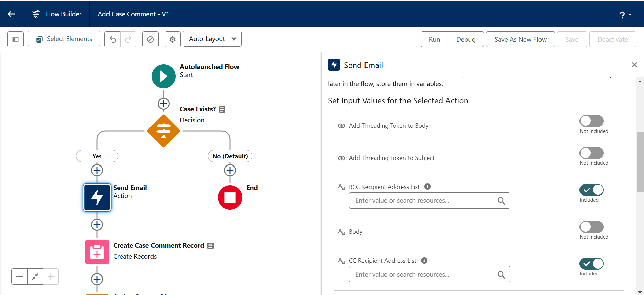Click Select Elements button
Image resolution: width=644 pixels, height=295 pixels.
pos(64,39)
